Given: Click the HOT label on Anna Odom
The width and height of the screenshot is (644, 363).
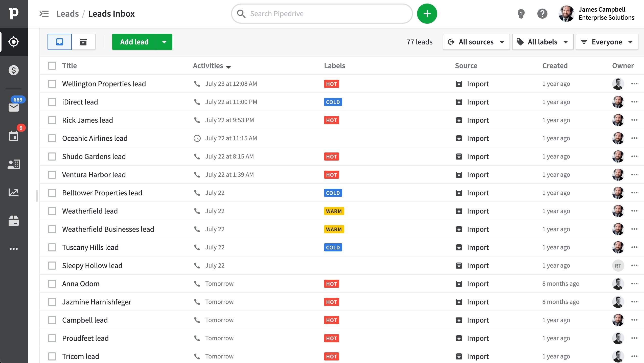Looking at the screenshot, I should [331, 283].
